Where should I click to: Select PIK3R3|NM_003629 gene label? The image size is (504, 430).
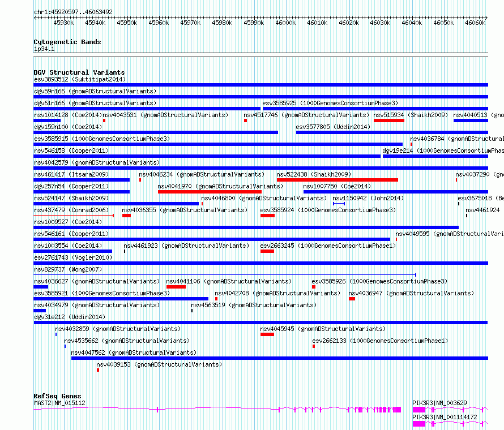pyautogui.click(x=439, y=403)
